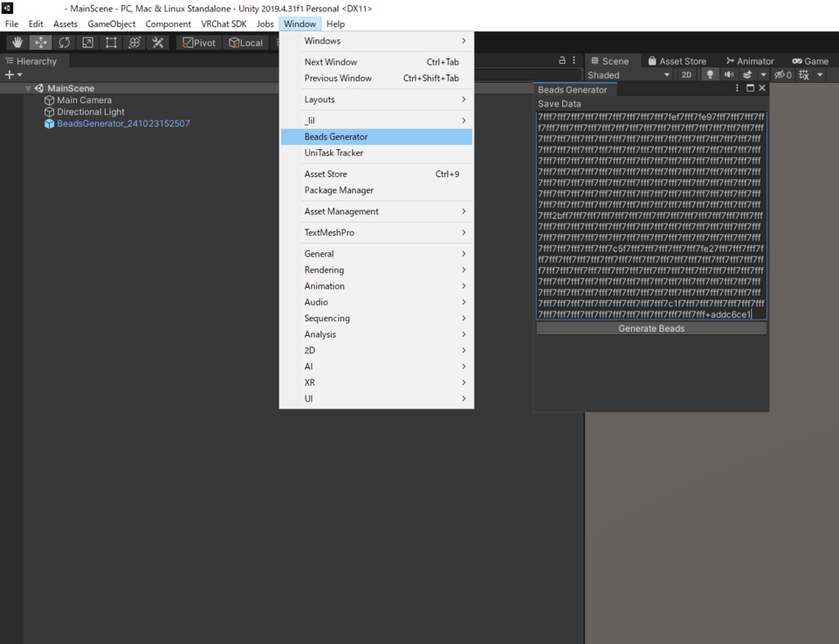839x644 pixels.
Task: Toggle scene grid icon
Action: (804, 75)
